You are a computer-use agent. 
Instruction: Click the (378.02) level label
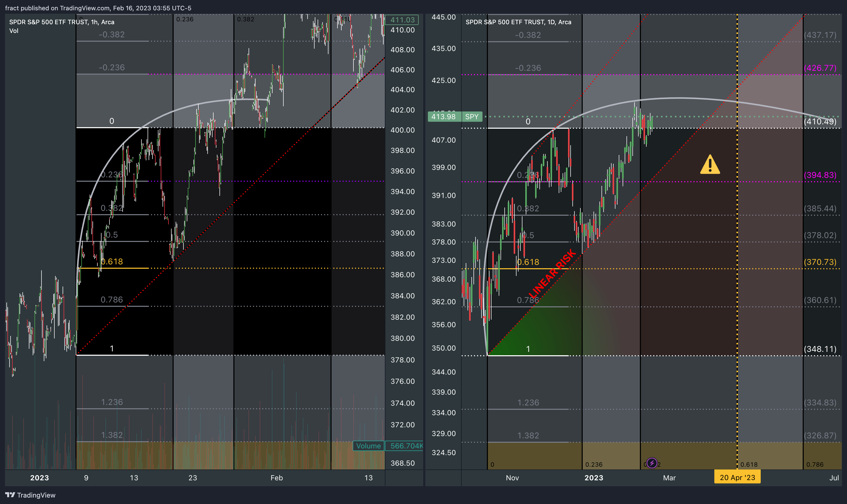click(820, 235)
